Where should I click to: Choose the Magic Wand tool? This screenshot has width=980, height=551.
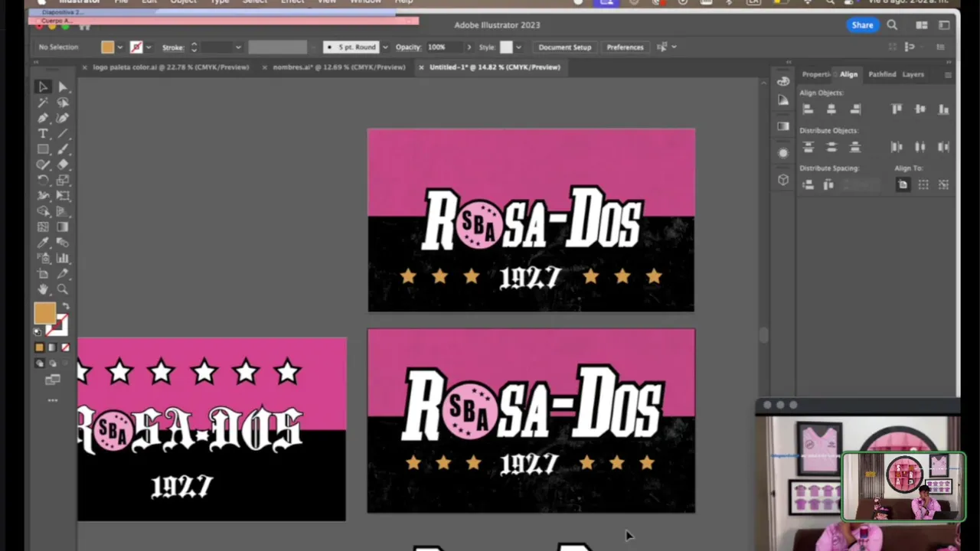tap(43, 103)
